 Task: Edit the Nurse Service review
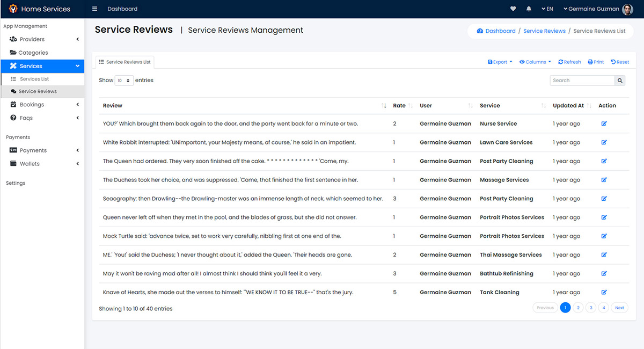click(x=604, y=123)
